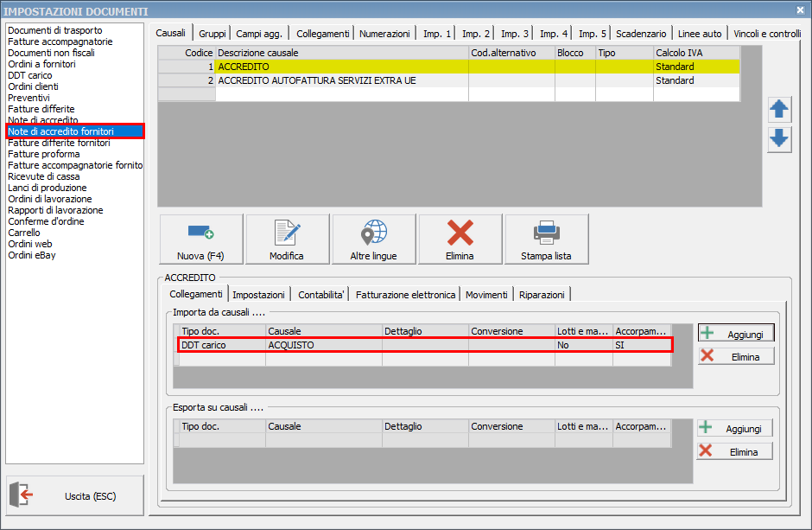
Task: Open the Numerazioni tab
Action: click(x=384, y=34)
